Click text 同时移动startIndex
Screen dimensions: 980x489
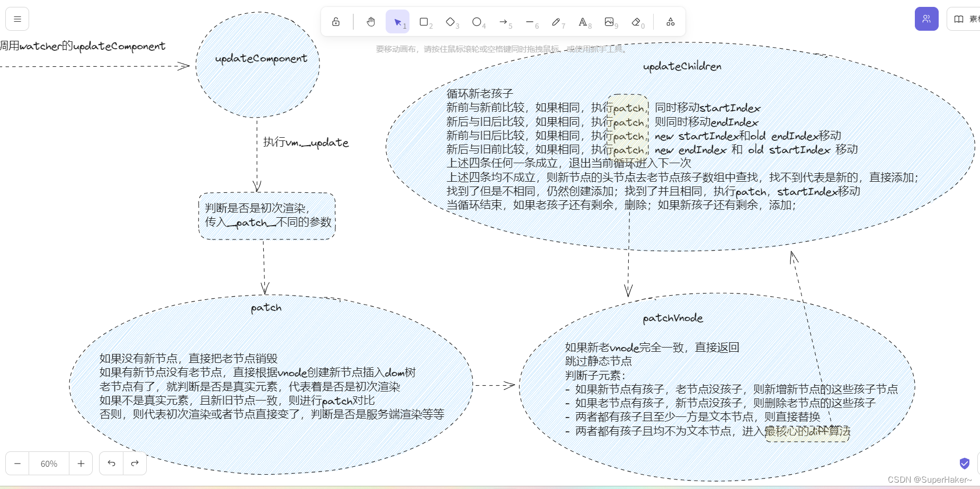(708, 108)
